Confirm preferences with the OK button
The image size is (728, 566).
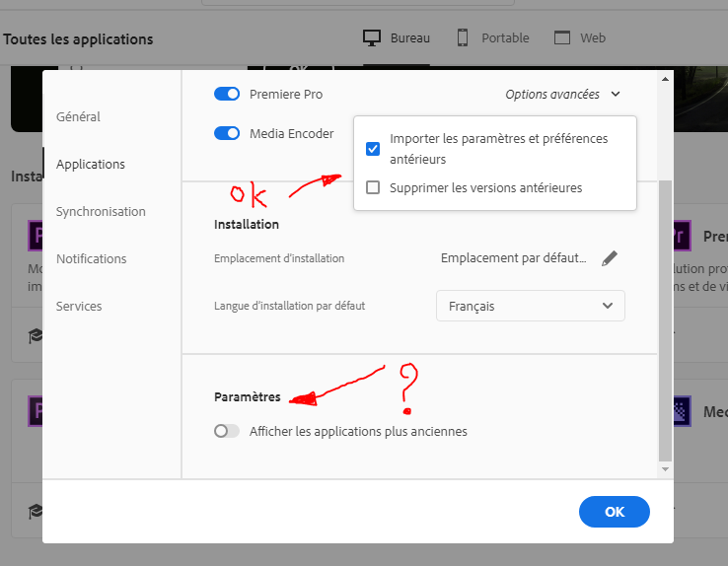615,511
